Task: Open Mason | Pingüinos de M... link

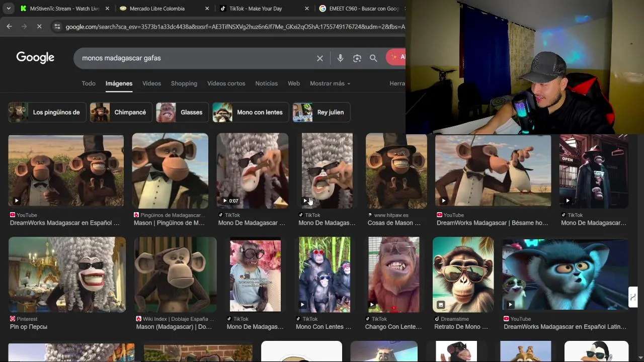Action: [x=169, y=223]
